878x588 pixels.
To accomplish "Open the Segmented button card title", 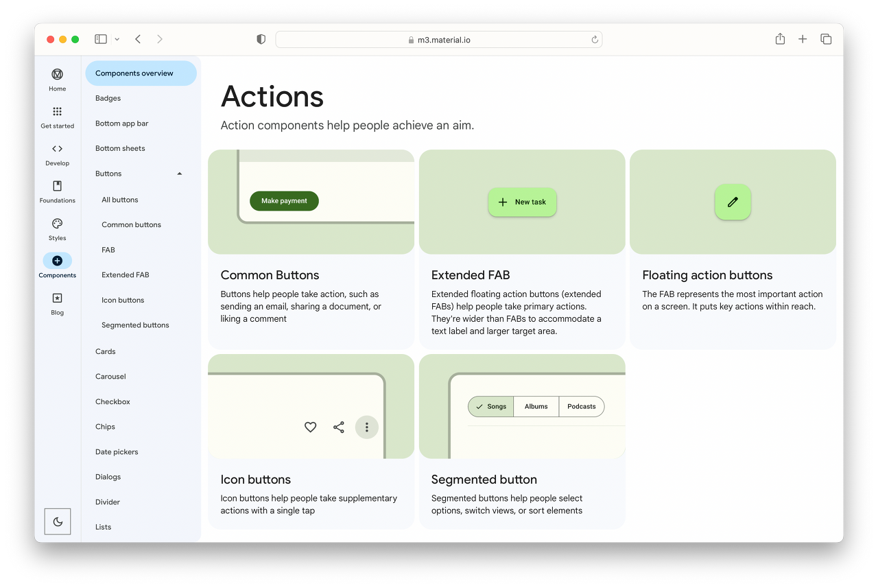I will click(x=484, y=480).
